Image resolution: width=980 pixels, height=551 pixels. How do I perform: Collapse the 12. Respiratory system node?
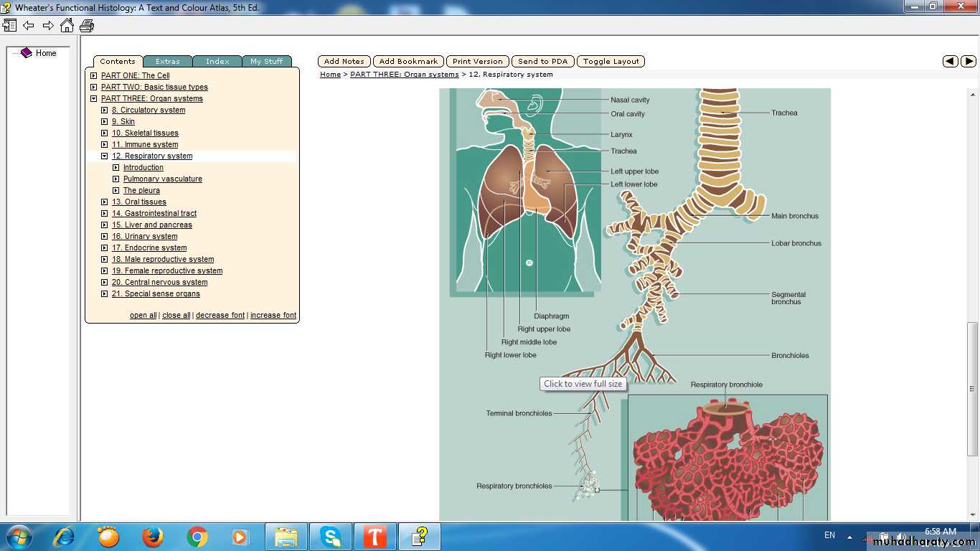point(105,156)
